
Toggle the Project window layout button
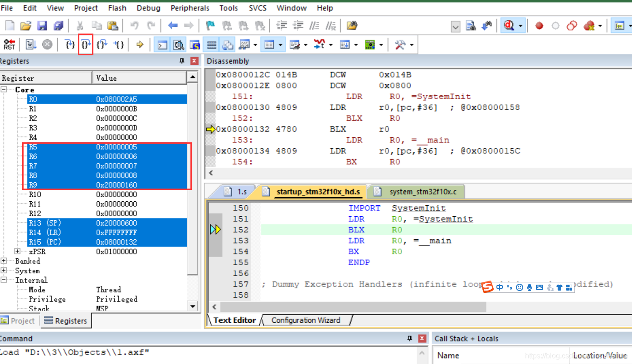pyautogui.click(x=620, y=26)
